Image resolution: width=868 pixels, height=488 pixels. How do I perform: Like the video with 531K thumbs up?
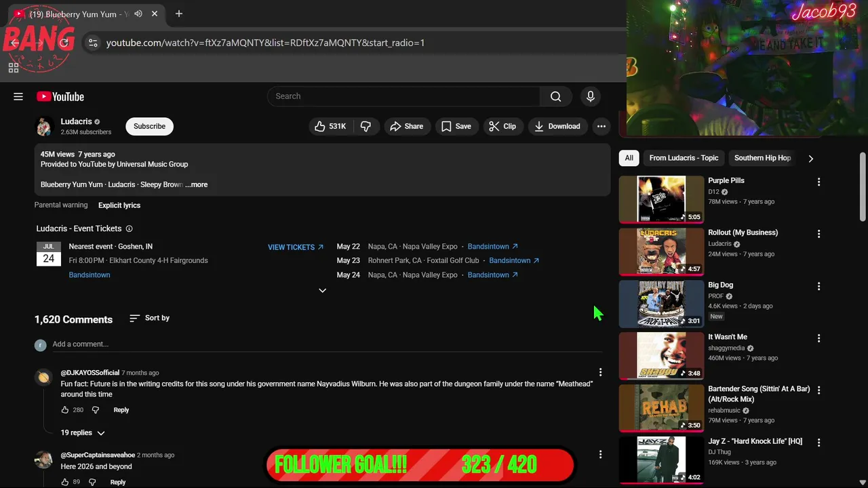click(330, 126)
